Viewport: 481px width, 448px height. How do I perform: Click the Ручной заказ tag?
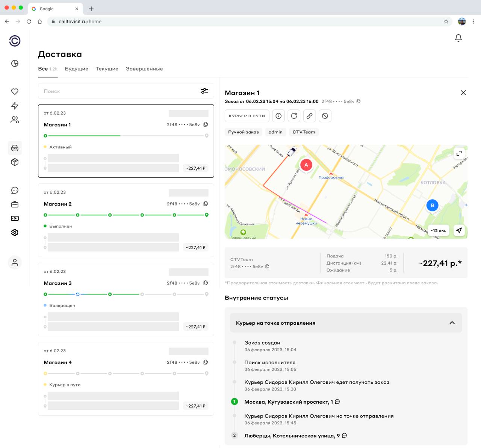tap(243, 132)
